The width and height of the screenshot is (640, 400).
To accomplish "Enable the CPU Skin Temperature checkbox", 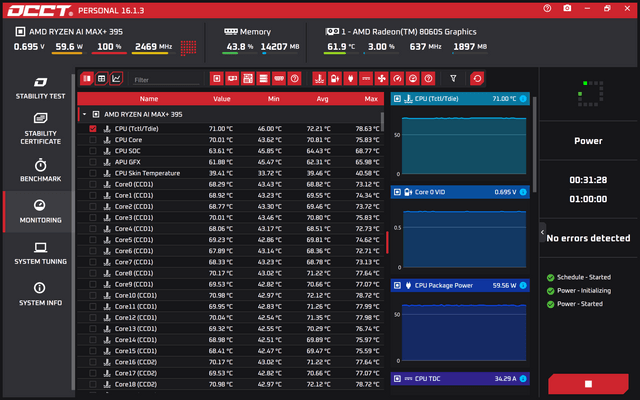I will (93, 173).
